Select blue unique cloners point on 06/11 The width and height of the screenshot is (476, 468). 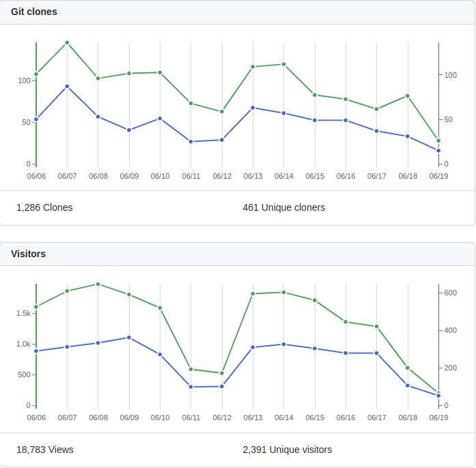tap(191, 142)
